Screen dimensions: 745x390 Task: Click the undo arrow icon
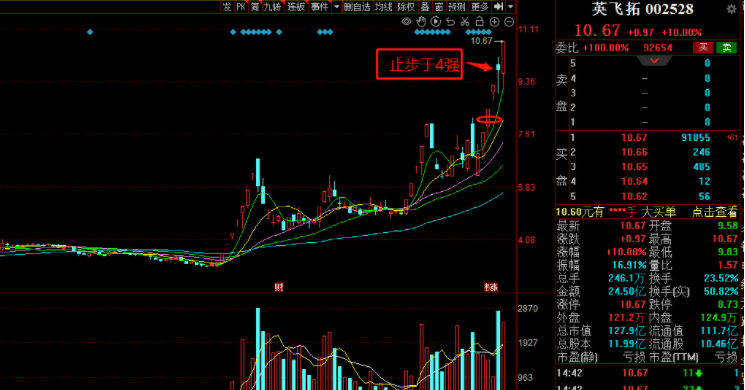(x=450, y=21)
